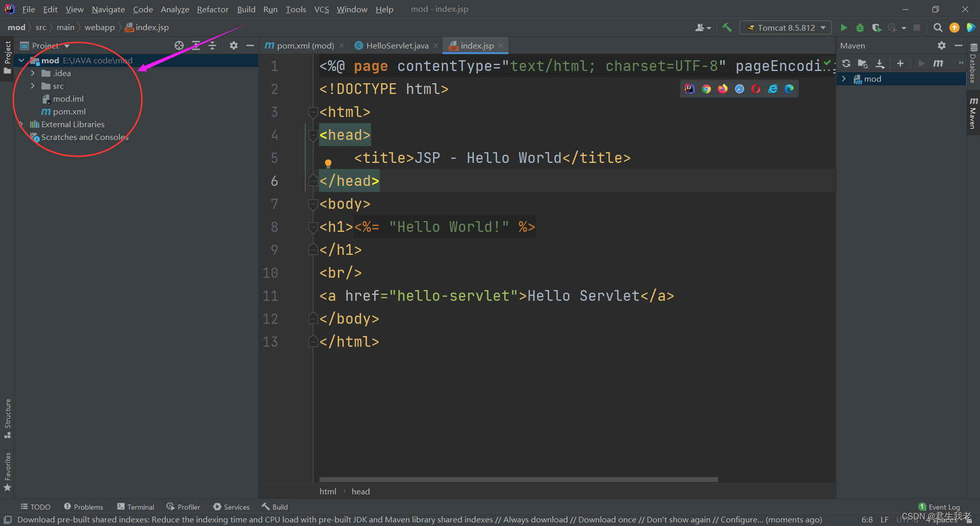This screenshot has width=980, height=526.
Task: Start debugging with the bug icon
Action: [860, 28]
